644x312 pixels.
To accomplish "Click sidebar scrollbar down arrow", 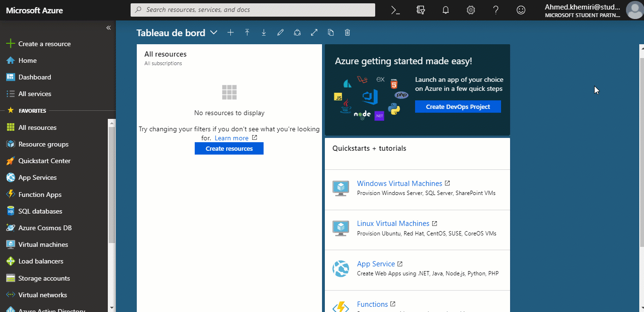I will [112, 308].
